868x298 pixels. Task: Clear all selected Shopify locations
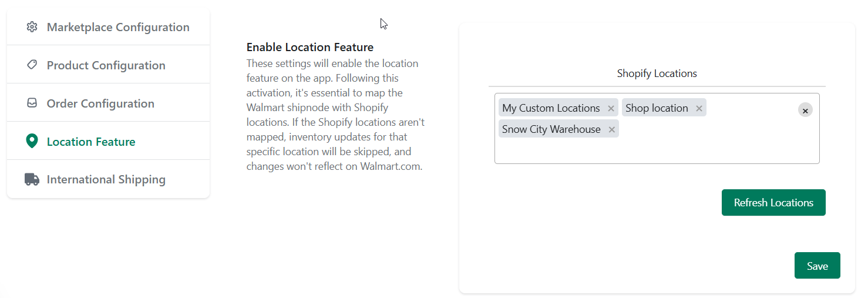pyautogui.click(x=805, y=110)
